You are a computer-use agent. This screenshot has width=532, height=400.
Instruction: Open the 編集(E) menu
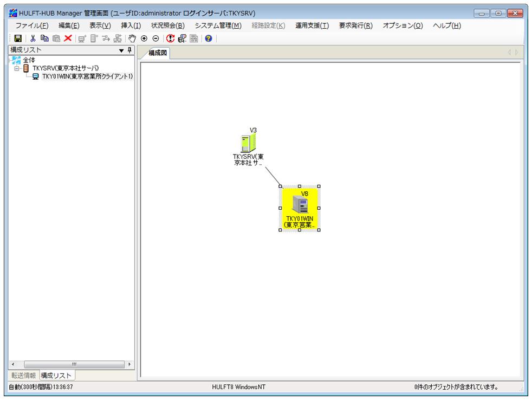[69, 25]
